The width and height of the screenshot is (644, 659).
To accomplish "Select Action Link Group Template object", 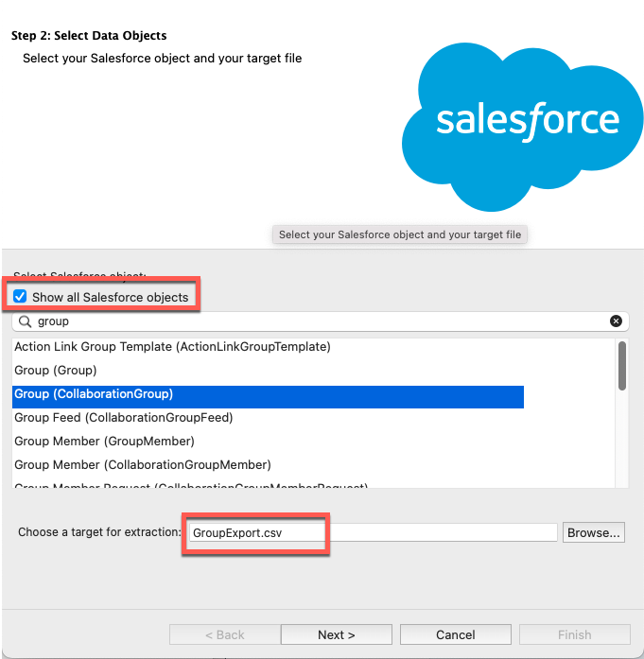I will [x=172, y=347].
